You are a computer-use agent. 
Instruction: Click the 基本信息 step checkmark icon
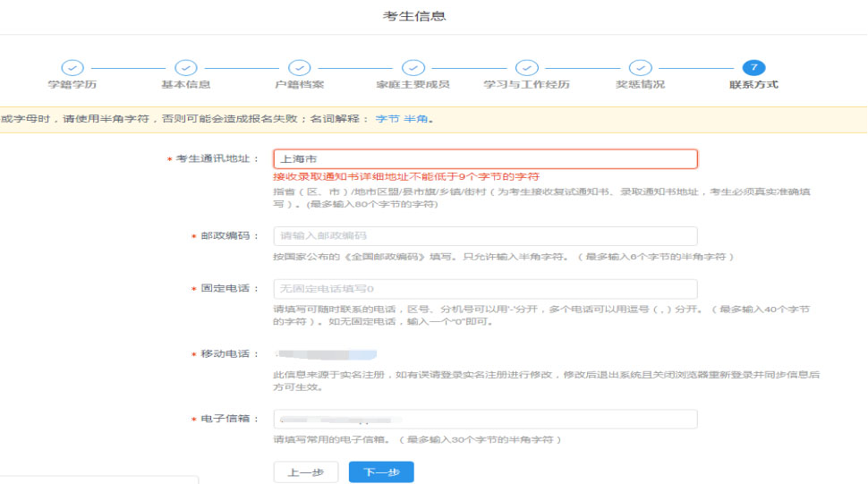pos(186,68)
